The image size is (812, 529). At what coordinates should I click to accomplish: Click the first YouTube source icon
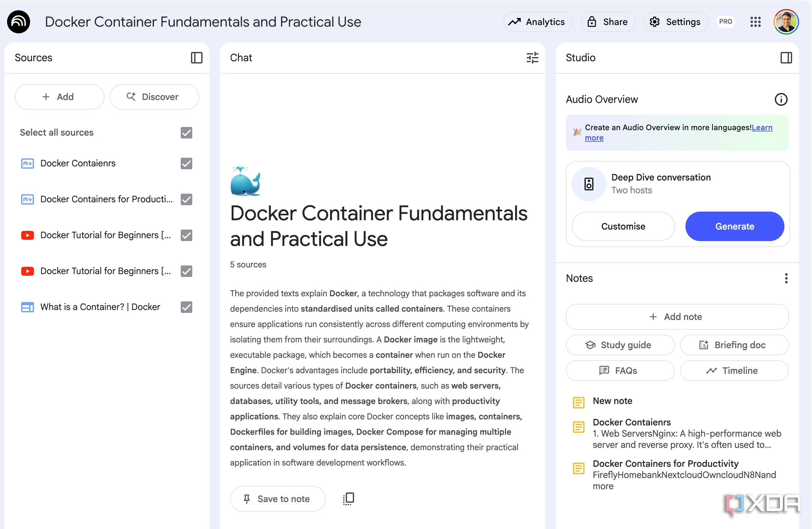click(27, 235)
